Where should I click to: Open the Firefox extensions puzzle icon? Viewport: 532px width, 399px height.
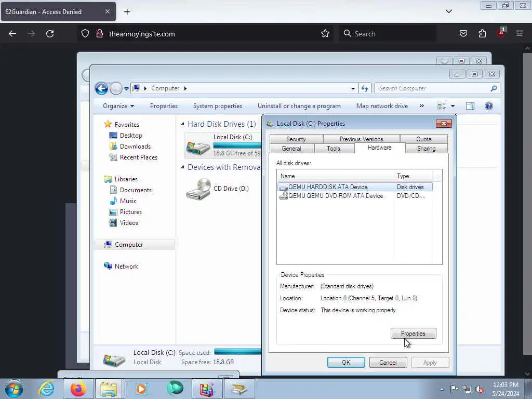point(482,34)
